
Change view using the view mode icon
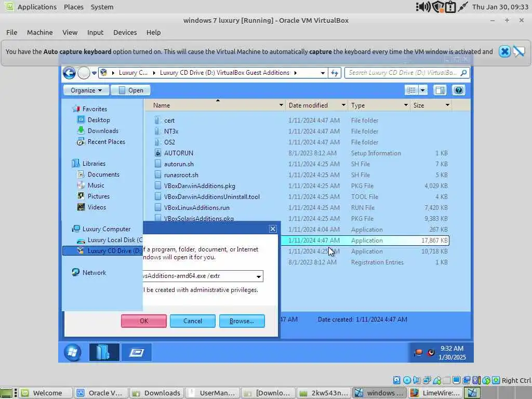(411, 90)
